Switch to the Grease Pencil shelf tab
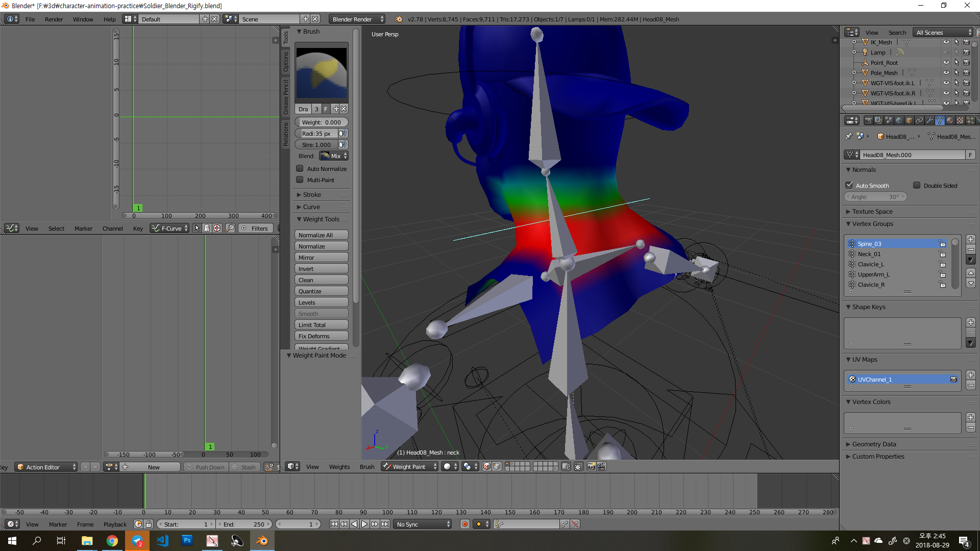Image resolution: width=980 pixels, height=551 pixels. 286,97
